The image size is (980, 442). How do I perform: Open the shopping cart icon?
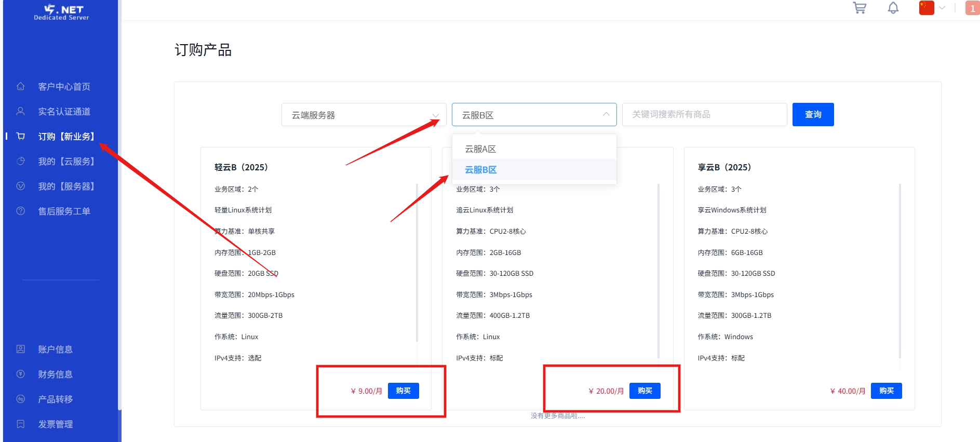[860, 8]
